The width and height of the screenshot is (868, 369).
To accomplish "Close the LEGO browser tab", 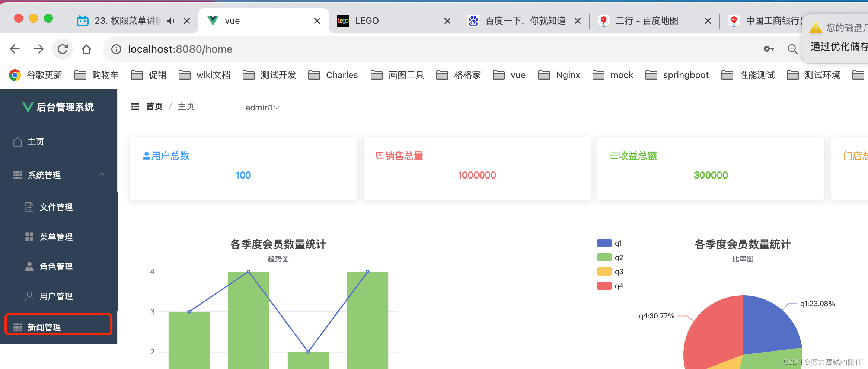I will pos(447,21).
